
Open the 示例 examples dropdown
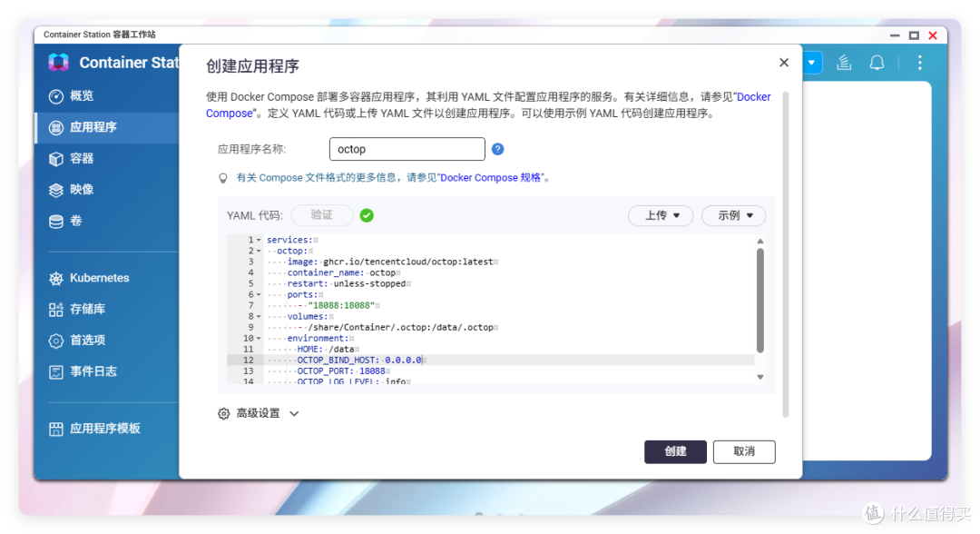click(x=734, y=215)
